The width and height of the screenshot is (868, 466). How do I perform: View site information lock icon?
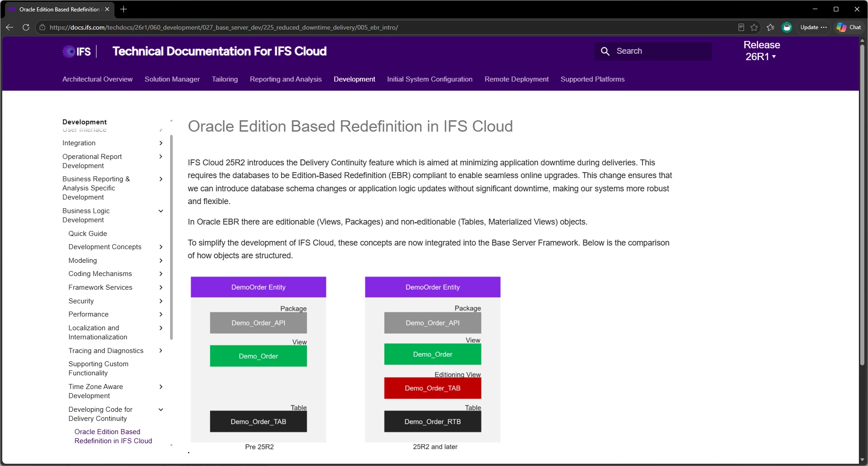pos(42,27)
